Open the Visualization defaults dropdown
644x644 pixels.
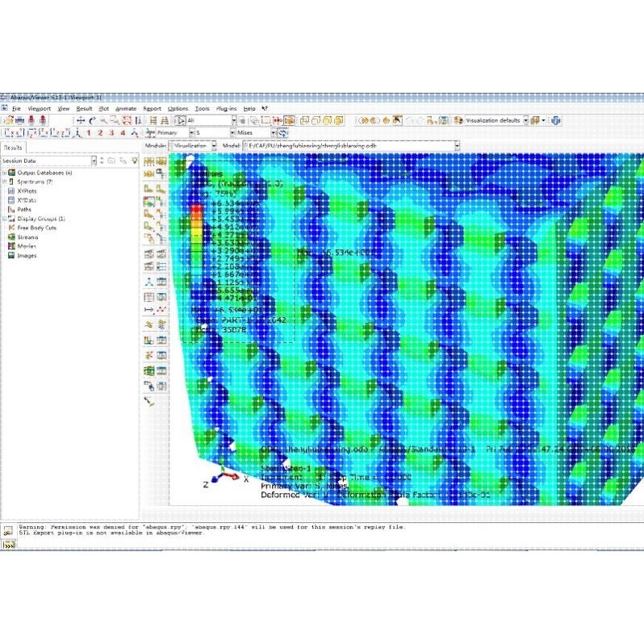[525, 120]
